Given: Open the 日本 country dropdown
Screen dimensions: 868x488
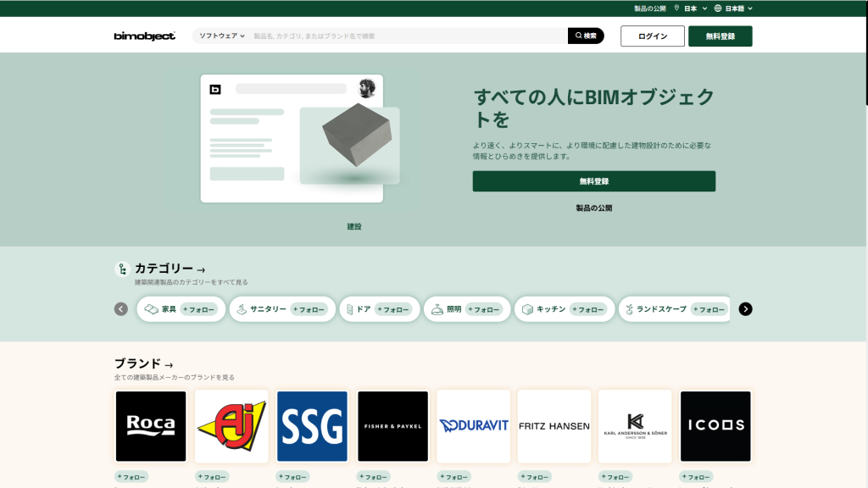Looking at the screenshot, I should click(x=691, y=8).
